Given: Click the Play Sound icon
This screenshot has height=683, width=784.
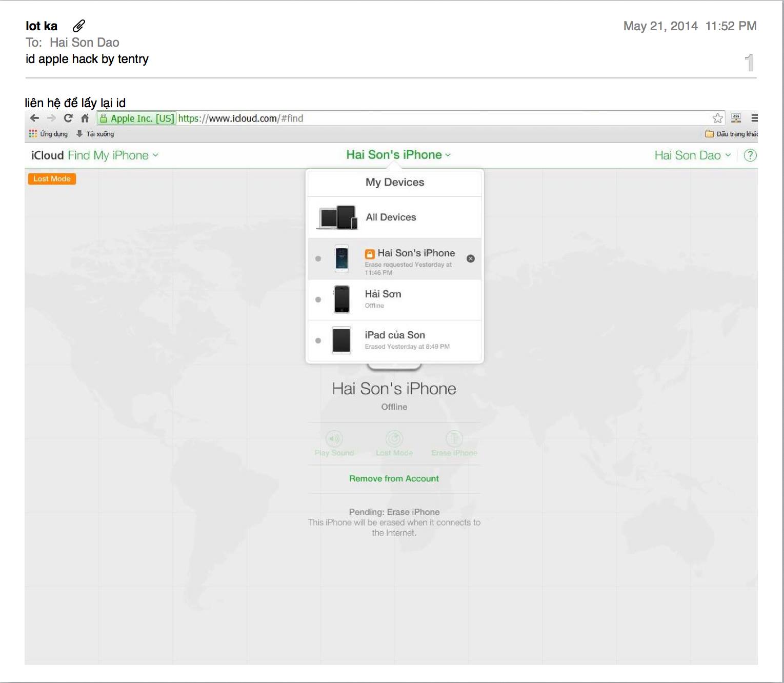Looking at the screenshot, I should 334,438.
